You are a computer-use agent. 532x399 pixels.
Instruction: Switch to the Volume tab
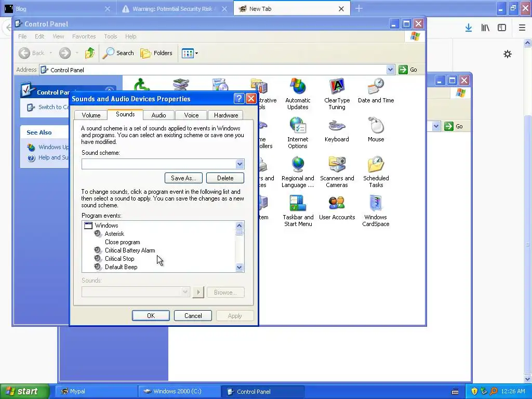[91, 115]
